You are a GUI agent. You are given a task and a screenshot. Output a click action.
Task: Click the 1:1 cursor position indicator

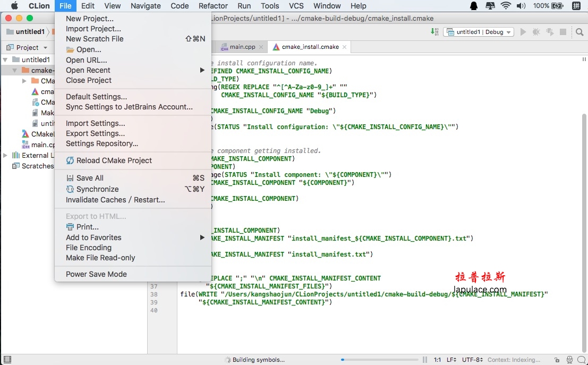tap(437, 360)
